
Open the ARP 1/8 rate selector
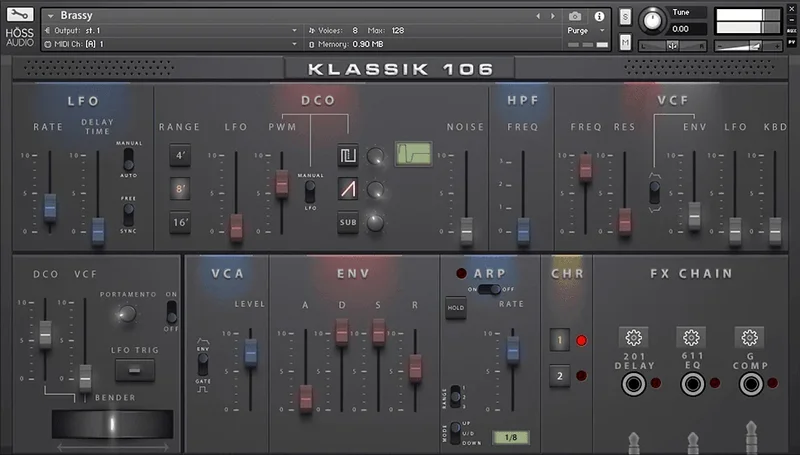pyautogui.click(x=511, y=437)
